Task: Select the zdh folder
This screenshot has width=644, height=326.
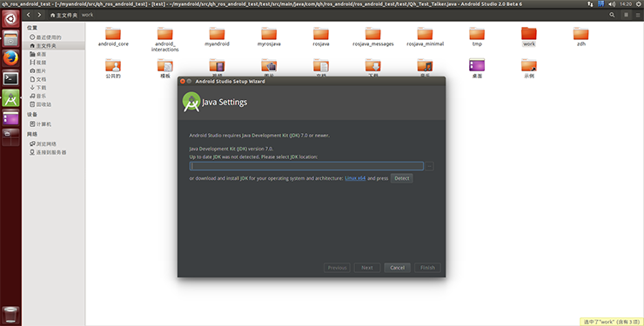Action: (x=580, y=37)
